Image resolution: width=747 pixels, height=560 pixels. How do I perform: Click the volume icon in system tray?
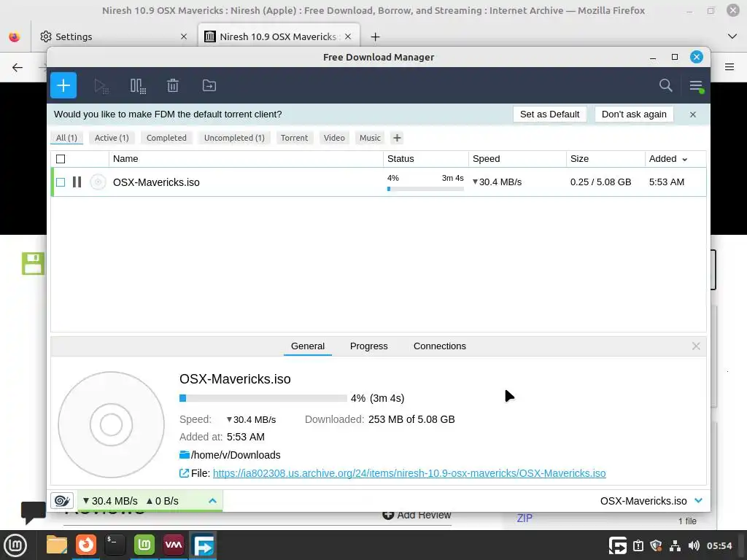(694, 545)
